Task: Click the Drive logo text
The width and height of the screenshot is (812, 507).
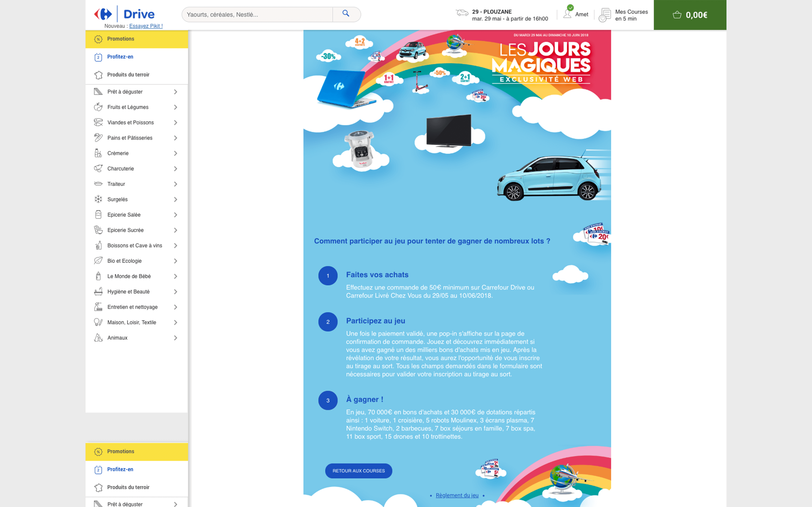Action: 139,14
